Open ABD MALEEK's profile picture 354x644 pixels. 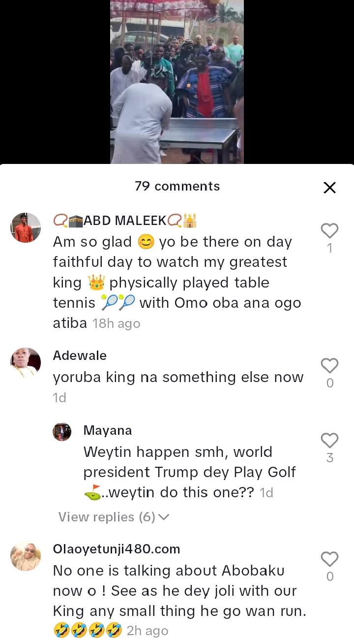click(26, 227)
